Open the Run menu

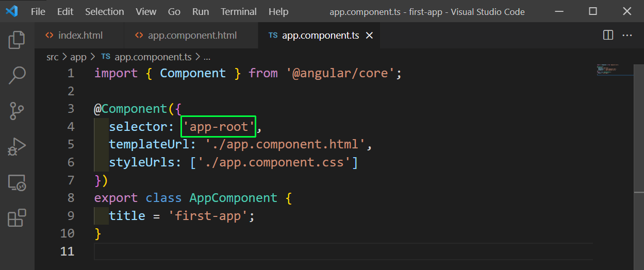(201, 11)
